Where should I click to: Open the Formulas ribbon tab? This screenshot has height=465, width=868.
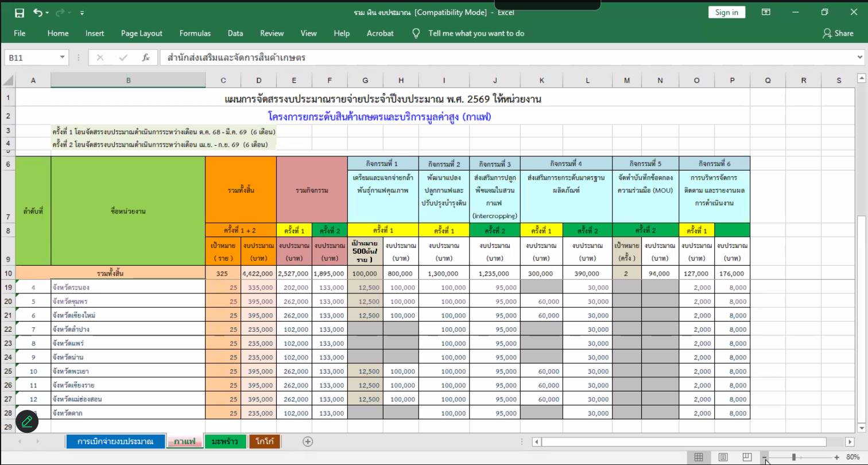click(x=195, y=33)
